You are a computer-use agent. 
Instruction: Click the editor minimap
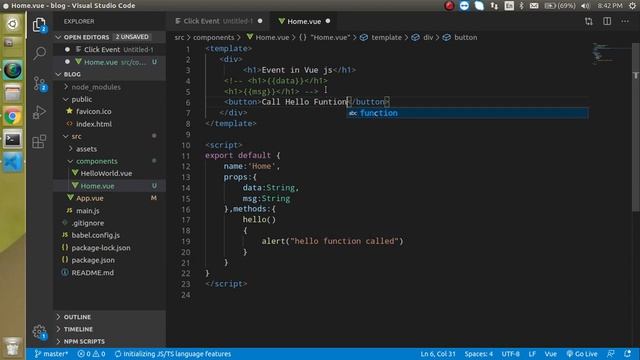coord(611,53)
